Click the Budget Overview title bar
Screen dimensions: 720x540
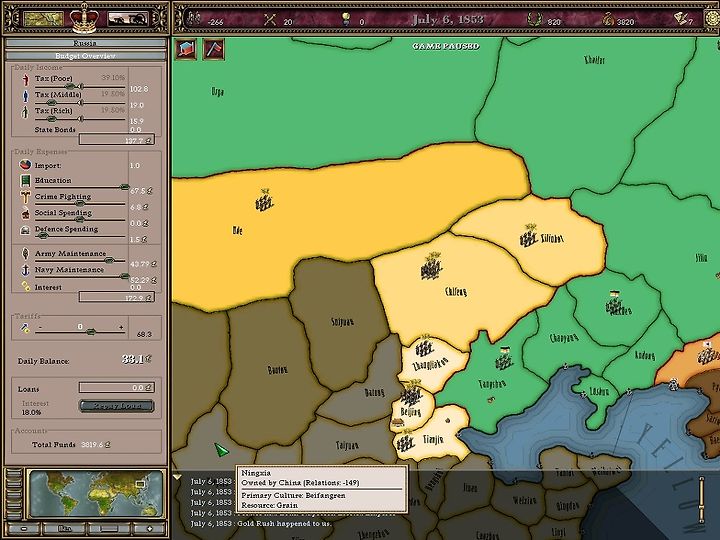85,56
